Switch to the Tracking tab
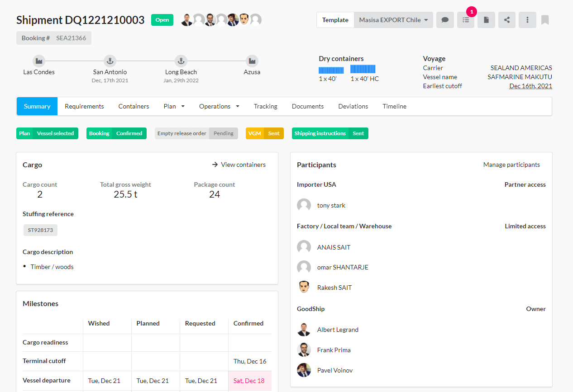The width and height of the screenshot is (573, 392). [265, 106]
